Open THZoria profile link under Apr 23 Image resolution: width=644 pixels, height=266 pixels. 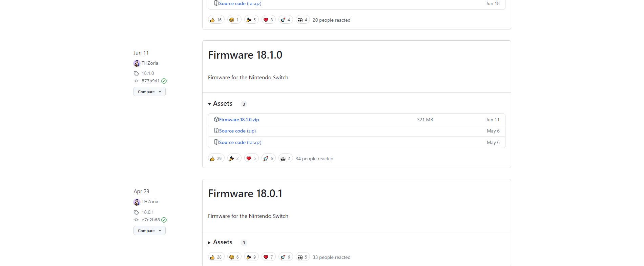click(150, 202)
